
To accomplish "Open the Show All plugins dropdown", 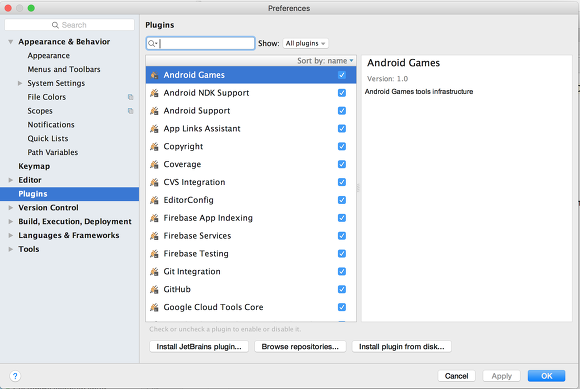I will 305,44.
